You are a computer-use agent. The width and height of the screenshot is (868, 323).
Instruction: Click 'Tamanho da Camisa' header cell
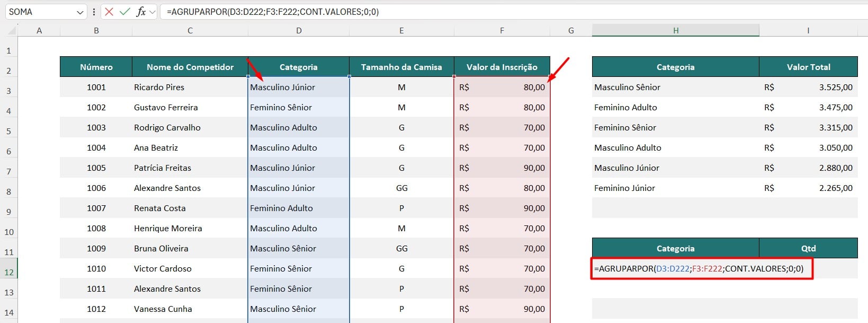click(401, 67)
